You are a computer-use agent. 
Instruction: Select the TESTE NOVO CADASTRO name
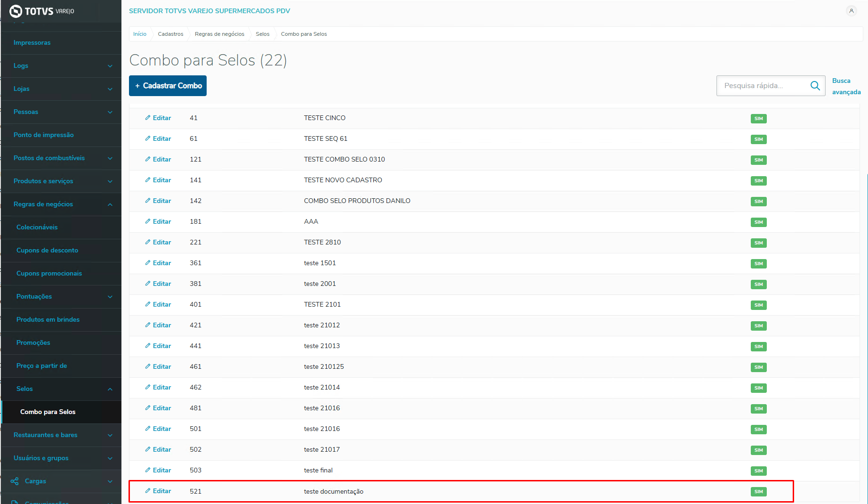pyautogui.click(x=343, y=180)
